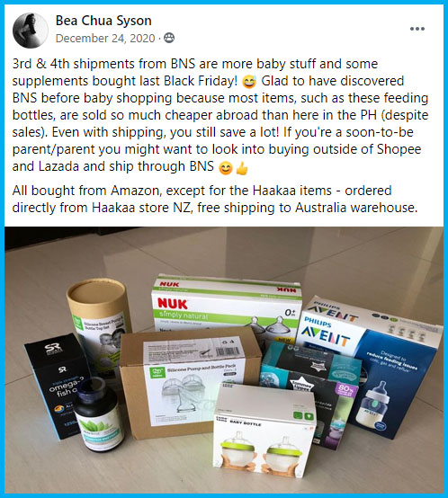Open Bea Chua Syson profile name link
448x498 pixels.
(103, 21)
